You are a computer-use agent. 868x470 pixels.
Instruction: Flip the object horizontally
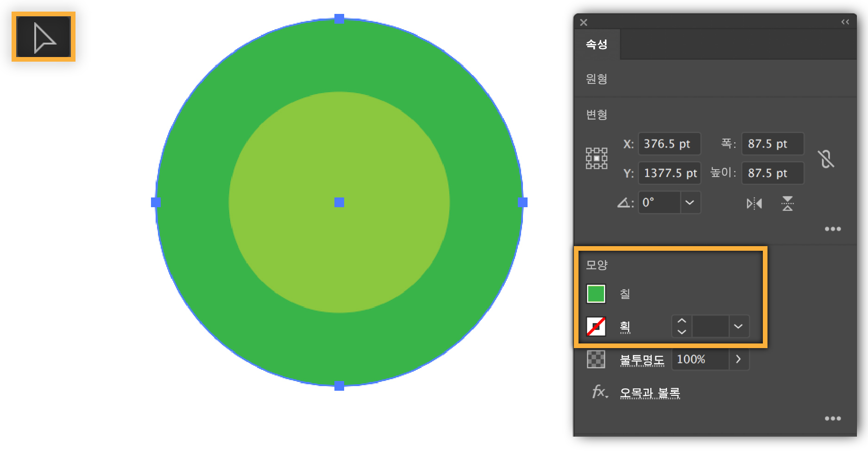754,203
